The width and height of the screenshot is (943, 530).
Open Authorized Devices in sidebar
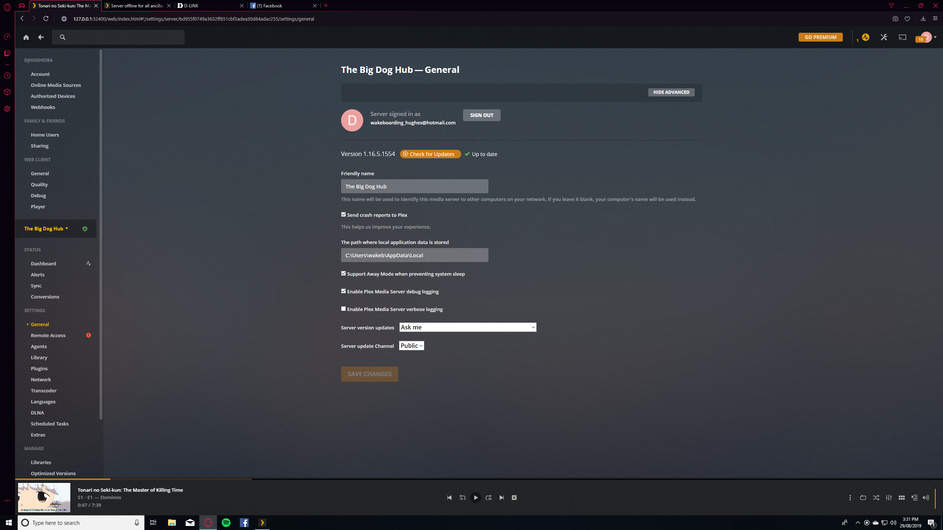(53, 96)
